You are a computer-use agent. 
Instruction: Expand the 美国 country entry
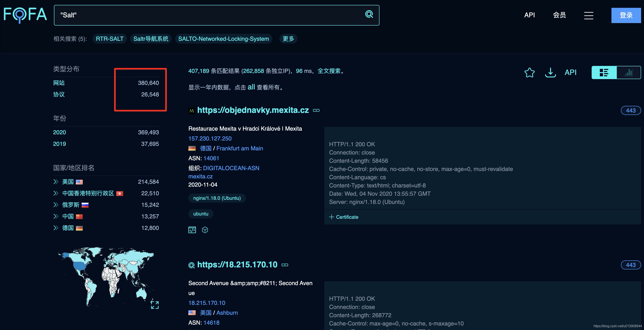(x=56, y=182)
